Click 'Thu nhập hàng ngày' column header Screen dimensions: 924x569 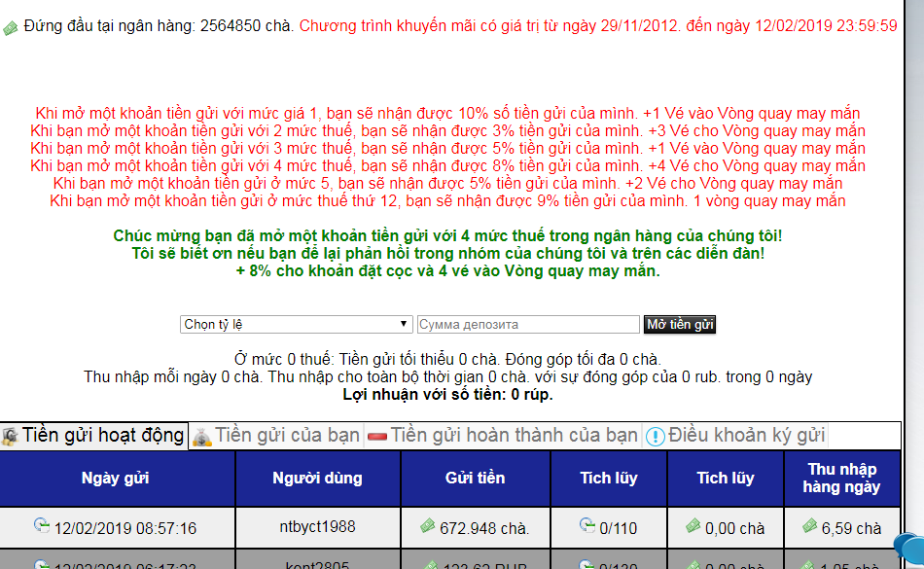coord(841,479)
